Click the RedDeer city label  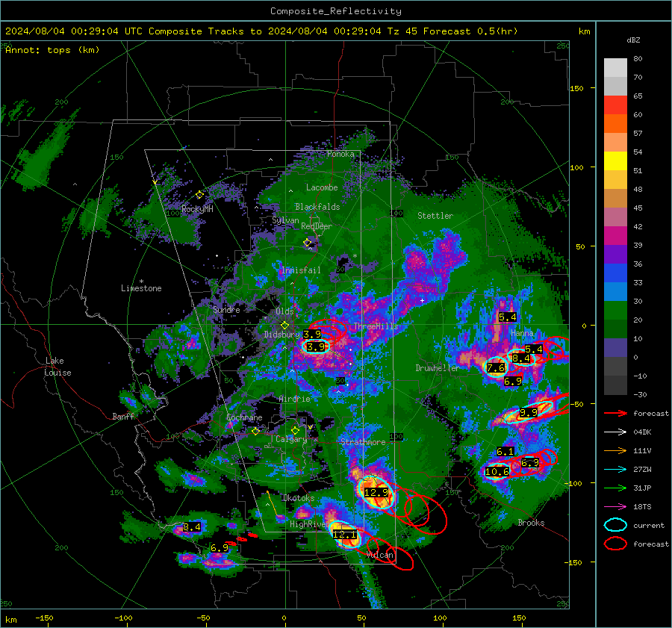pos(317,226)
